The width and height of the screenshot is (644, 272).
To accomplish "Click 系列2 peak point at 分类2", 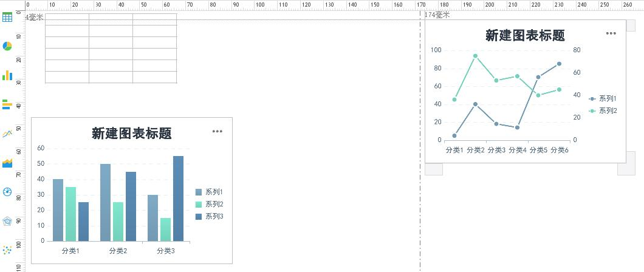I will 475,56.
